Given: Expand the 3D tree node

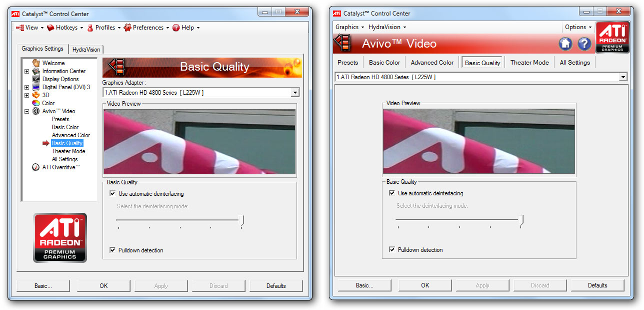Looking at the screenshot, I should 26,95.
